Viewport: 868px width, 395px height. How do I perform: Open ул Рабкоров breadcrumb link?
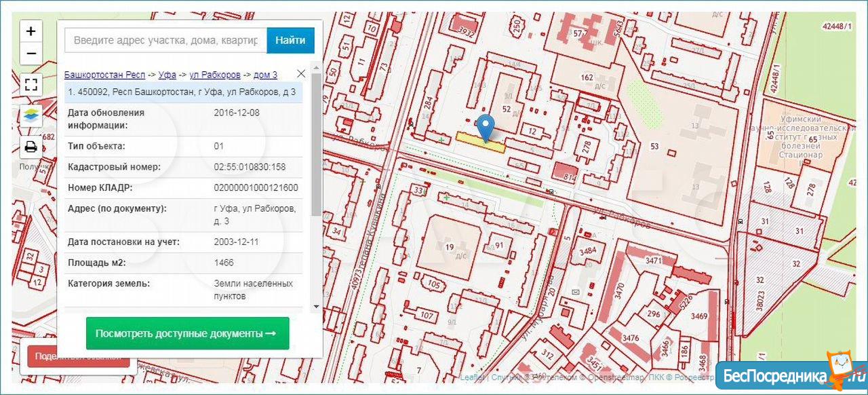[x=214, y=75]
